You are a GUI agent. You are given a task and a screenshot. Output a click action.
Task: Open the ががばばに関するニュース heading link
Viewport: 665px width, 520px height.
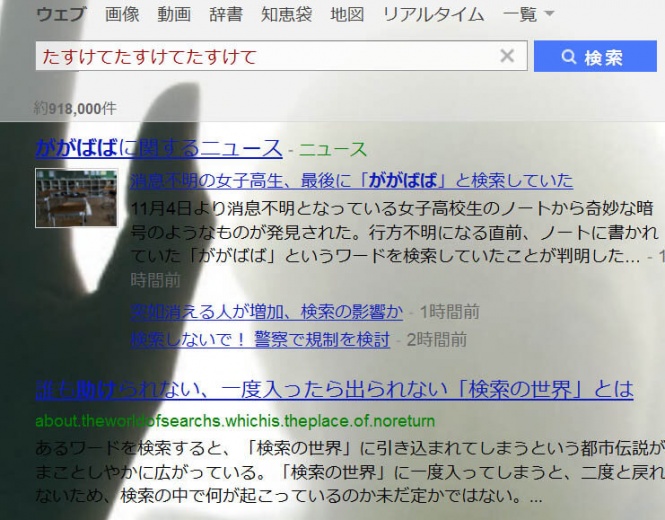[x=159, y=148]
